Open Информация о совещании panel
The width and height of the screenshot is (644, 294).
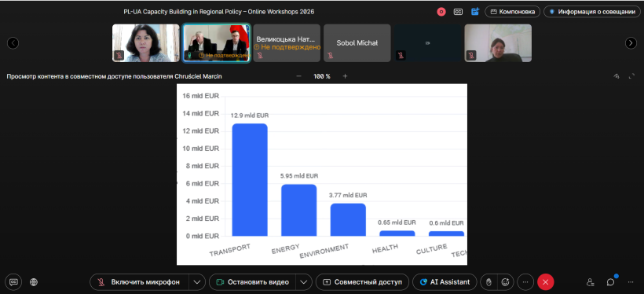click(593, 12)
